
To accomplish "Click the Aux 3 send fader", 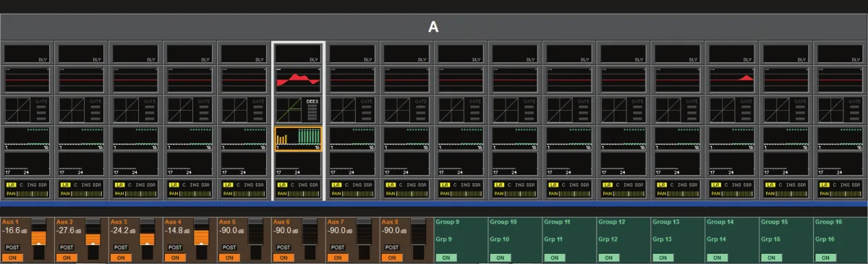I will click(x=148, y=239).
